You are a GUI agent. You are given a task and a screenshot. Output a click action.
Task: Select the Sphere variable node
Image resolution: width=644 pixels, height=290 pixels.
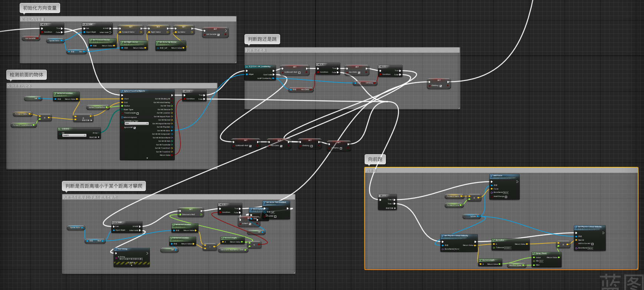coord(472,216)
